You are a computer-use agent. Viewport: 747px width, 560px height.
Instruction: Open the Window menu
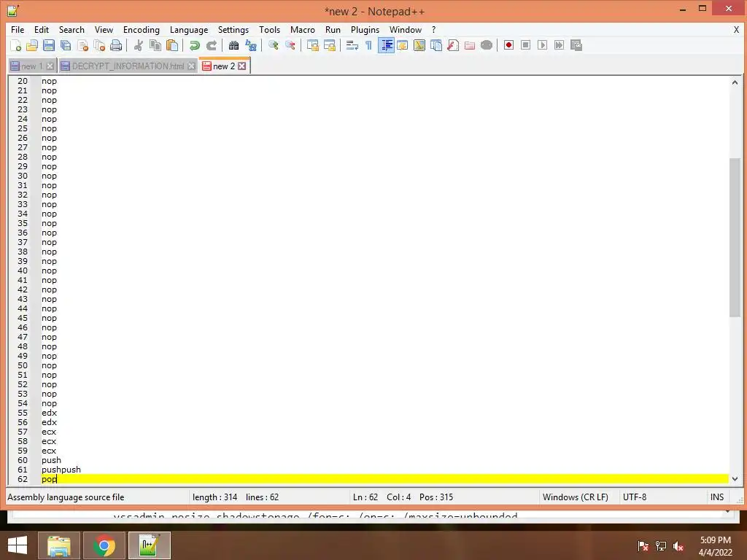pos(406,29)
